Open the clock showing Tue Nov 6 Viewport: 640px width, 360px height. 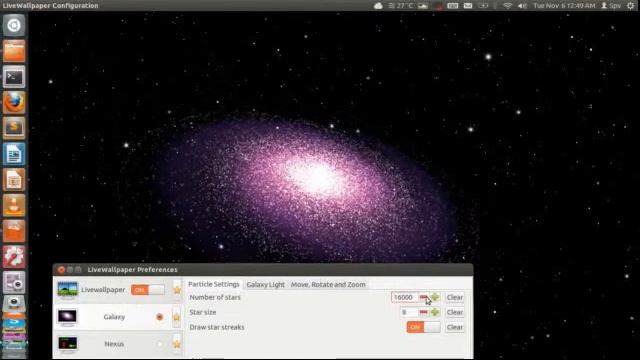tap(564, 6)
